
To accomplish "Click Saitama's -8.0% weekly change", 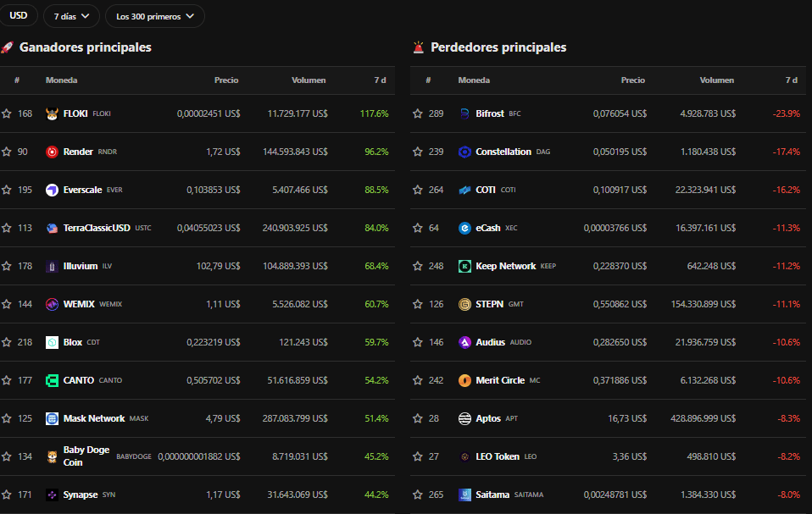I will 789,495.
